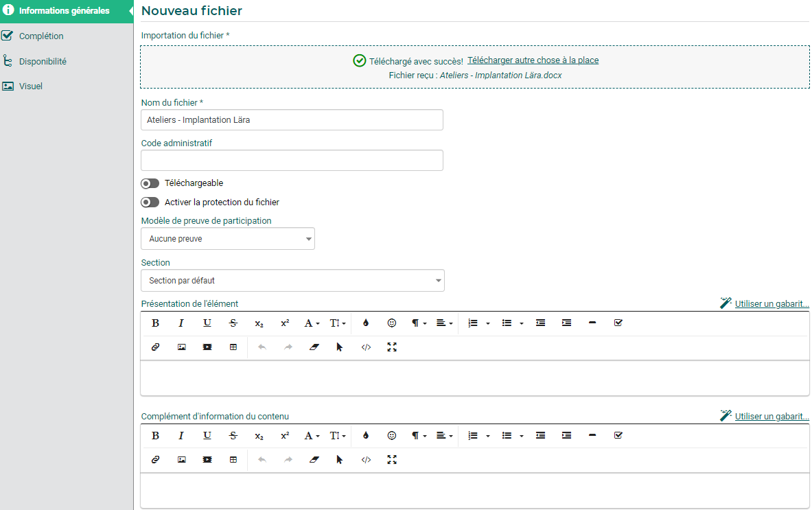Clear formatting in Présentation de l'élément editor
The width and height of the screenshot is (812, 510).
click(314, 347)
